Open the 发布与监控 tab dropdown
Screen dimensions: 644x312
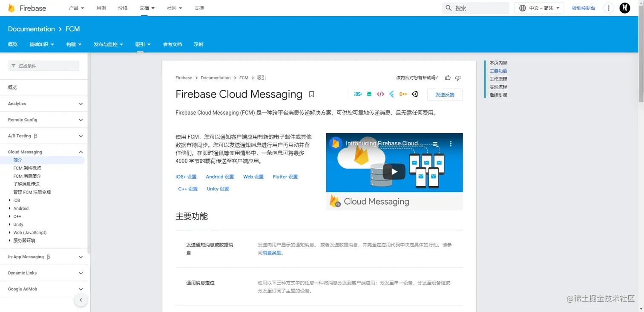click(109, 44)
